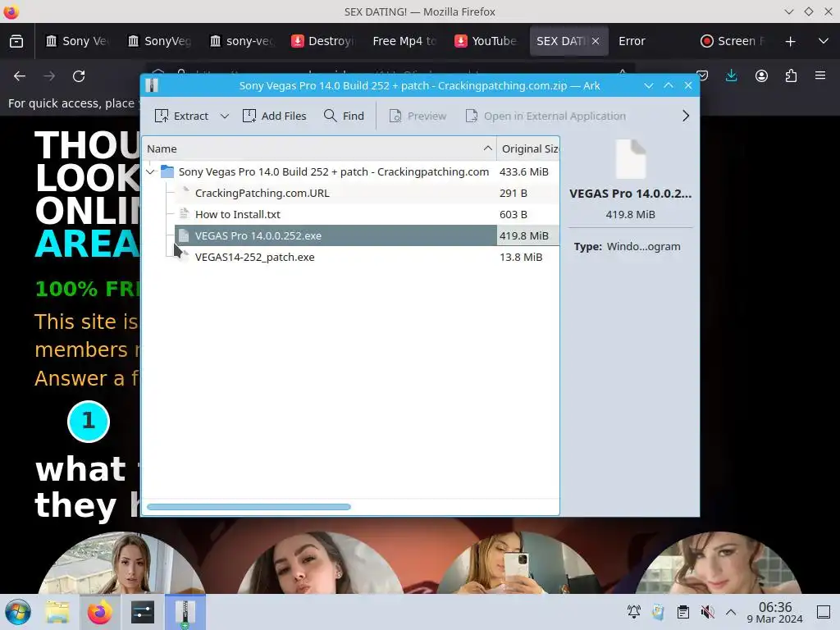Open system settings taskbar icon

coord(143,612)
